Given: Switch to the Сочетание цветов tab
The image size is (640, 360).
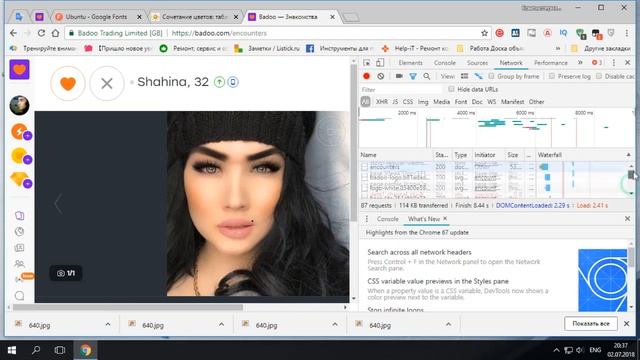Looking at the screenshot, I should click(195, 17).
